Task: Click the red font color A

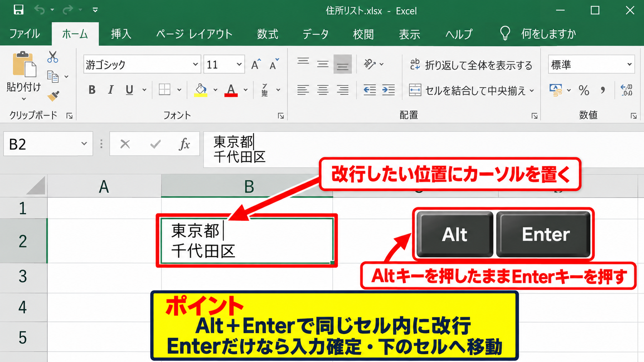Action: pyautogui.click(x=231, y=90)
